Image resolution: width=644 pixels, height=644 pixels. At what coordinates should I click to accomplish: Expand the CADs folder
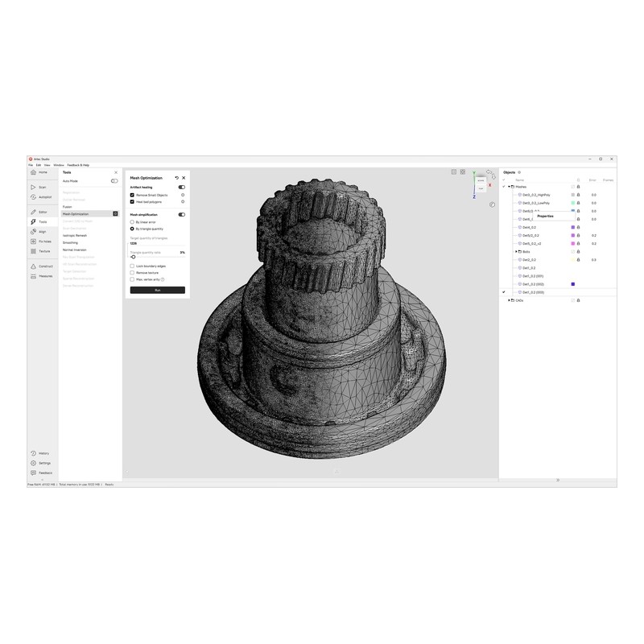click(509, 300)
